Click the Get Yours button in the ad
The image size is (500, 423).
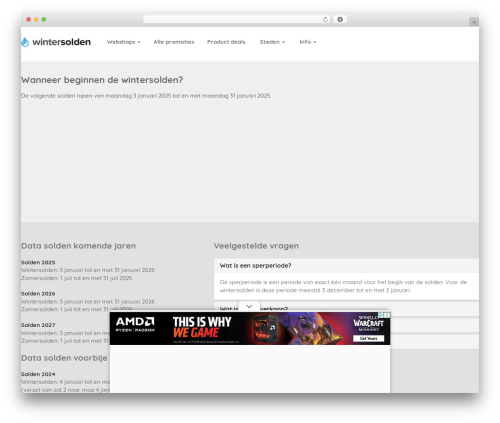click(368, 338)
